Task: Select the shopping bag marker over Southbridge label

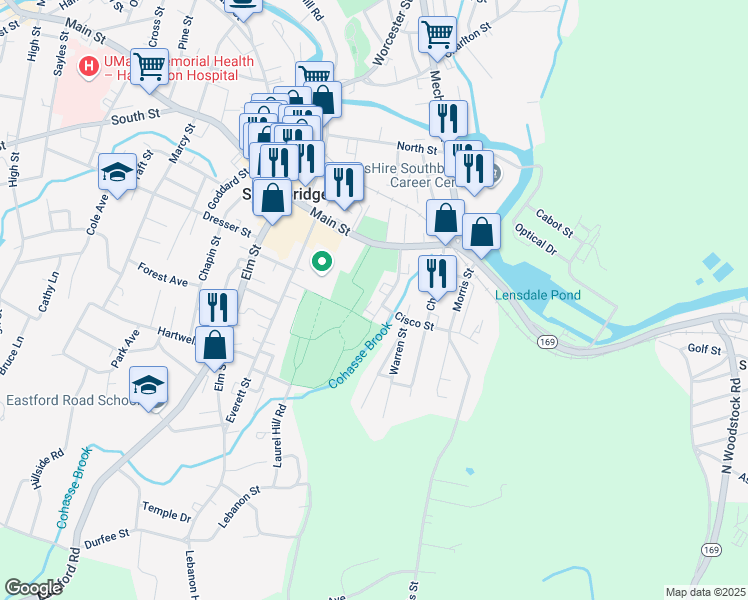Action: click(272, 198)
